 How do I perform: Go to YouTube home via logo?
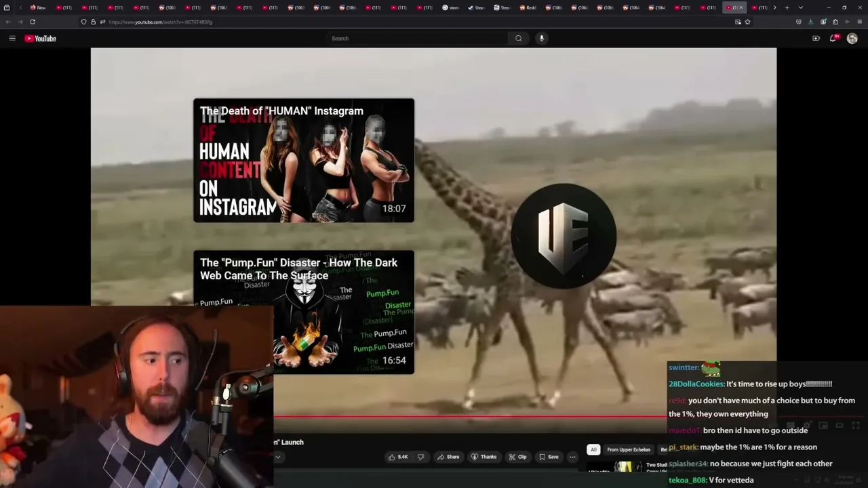tap(41, 39)
